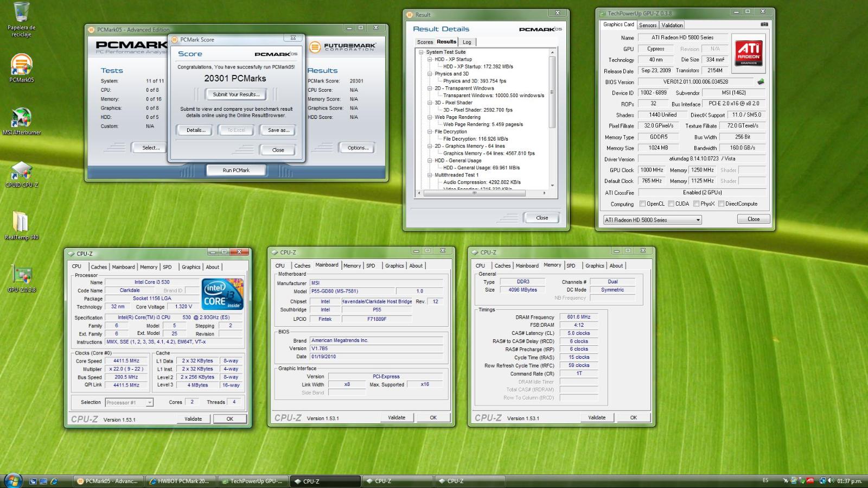Click the ATI tray icon in system tray
The width and height of the screenshot is (868, 488).
click(x=810, y=480)
